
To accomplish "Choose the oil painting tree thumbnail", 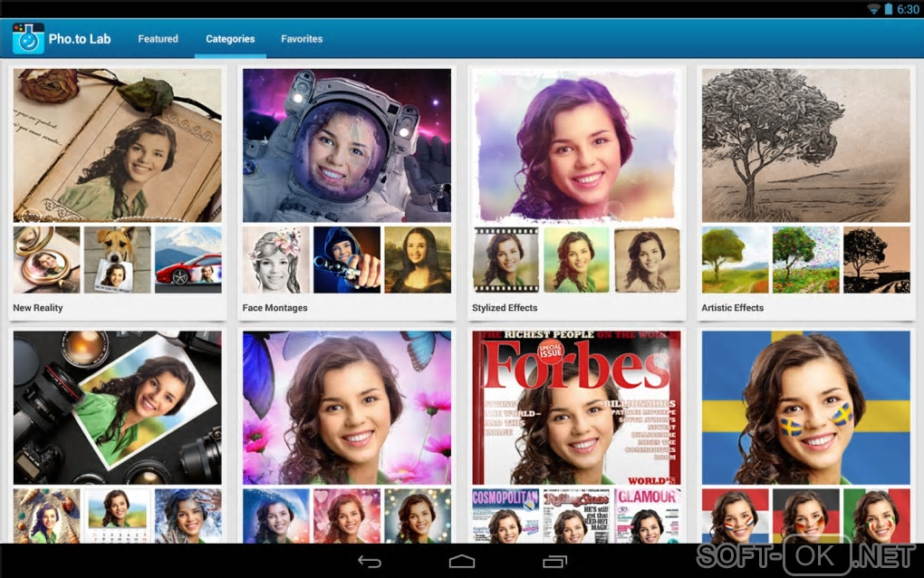I will (x=735, y=260).
